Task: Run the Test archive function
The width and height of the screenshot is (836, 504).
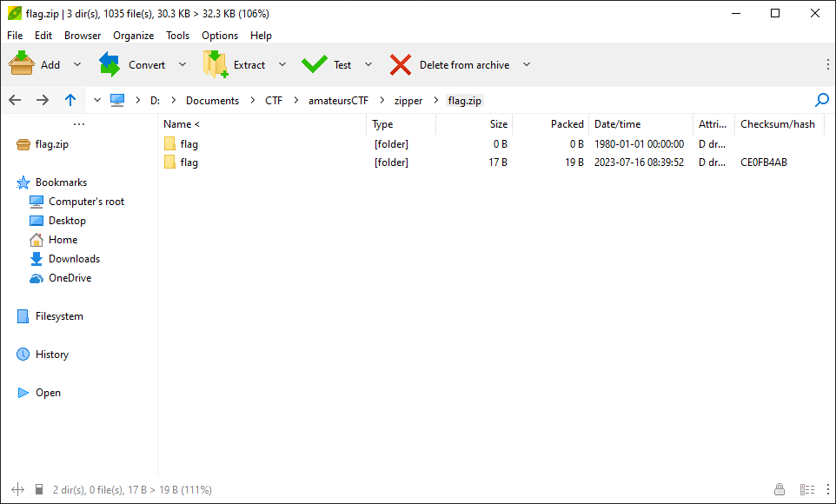Action: click(315, 63)
